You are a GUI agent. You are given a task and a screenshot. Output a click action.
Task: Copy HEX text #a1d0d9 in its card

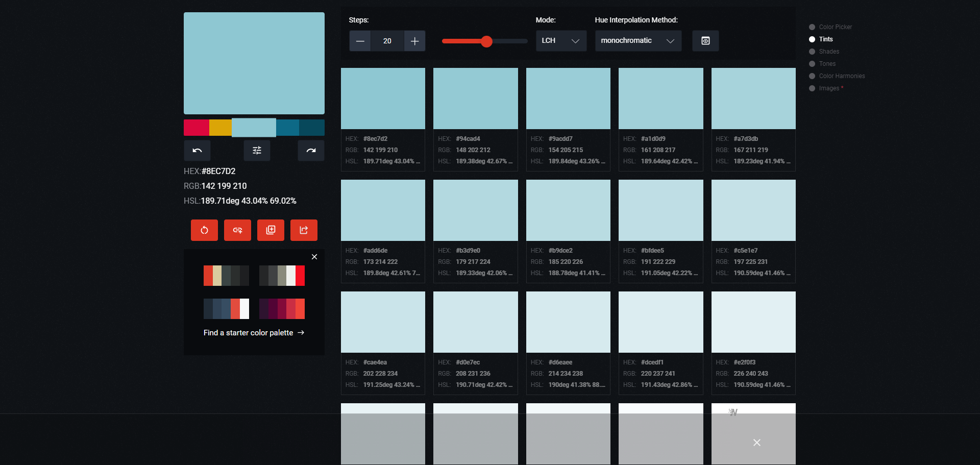653,139
